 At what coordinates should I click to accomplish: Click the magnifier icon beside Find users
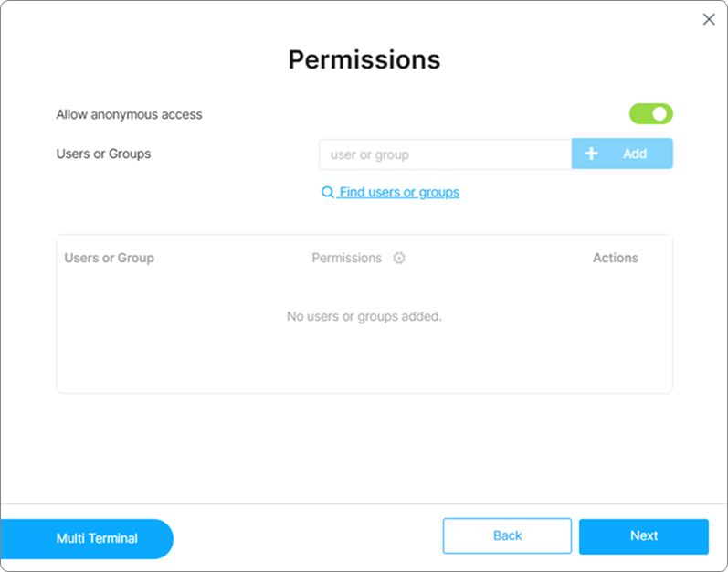click(328, 193)
